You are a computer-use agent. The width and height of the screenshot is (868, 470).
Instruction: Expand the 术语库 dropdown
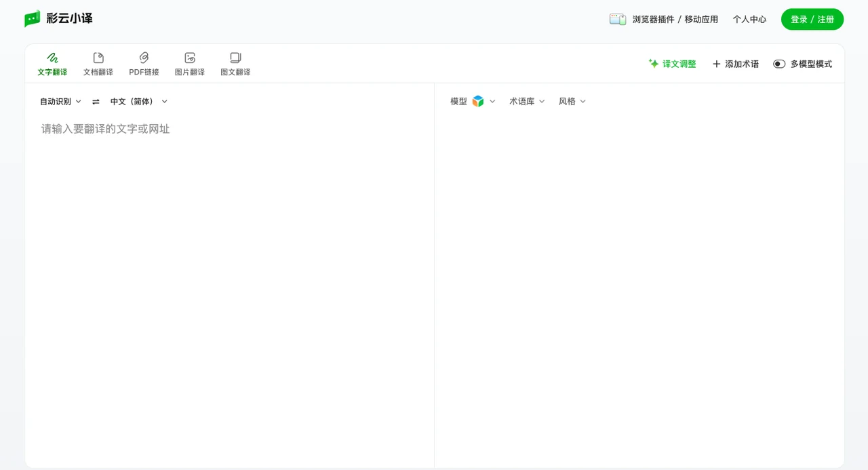(x=527, y=101)
